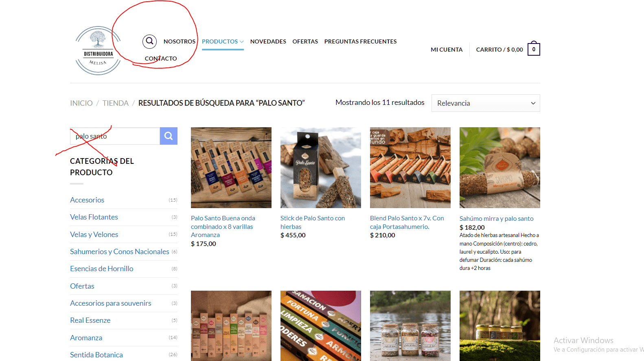Click the $ 175,00 price text
Image resolution: width=644 pixels, height=361 pixels.
pos(204,244)
